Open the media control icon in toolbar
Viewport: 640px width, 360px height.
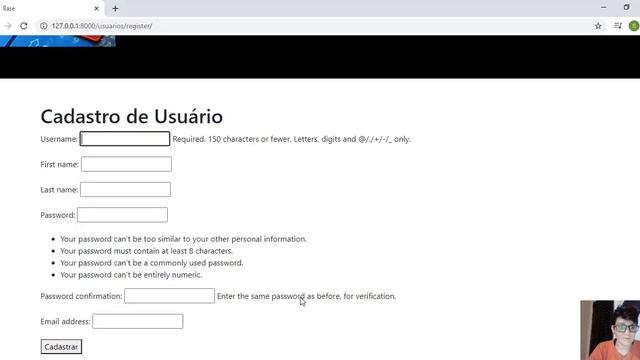tap(618, 26)
